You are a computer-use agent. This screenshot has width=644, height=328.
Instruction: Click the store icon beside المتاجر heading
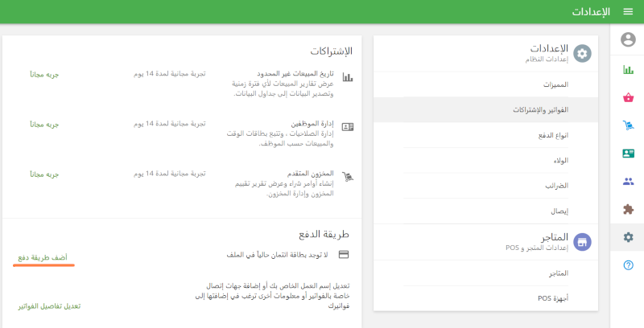point(582,242)
